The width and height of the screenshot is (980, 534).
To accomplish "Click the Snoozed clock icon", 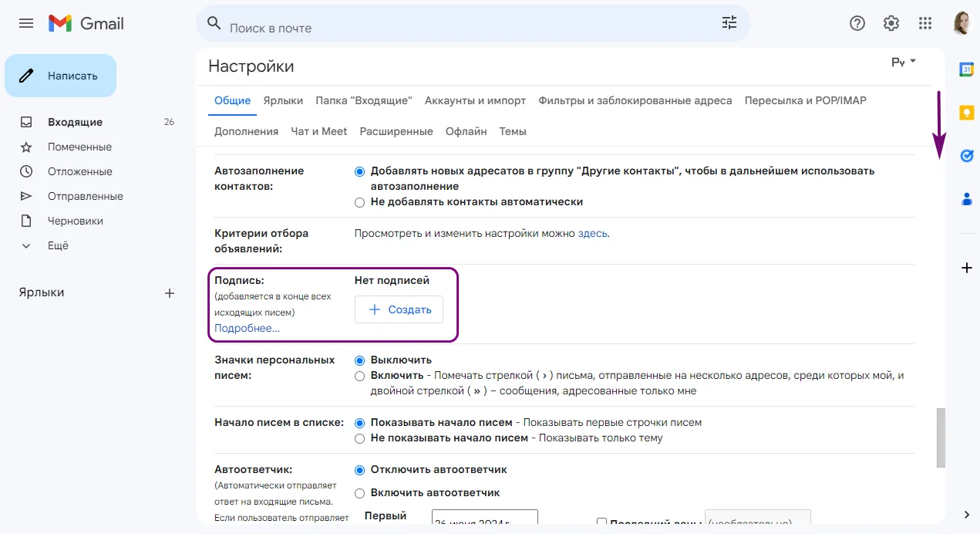I will pyautogui.click(x=26, y=171).
